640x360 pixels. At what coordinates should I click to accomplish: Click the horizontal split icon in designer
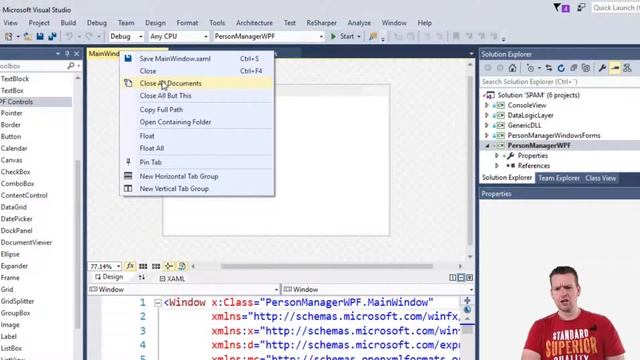pos(461,278)
